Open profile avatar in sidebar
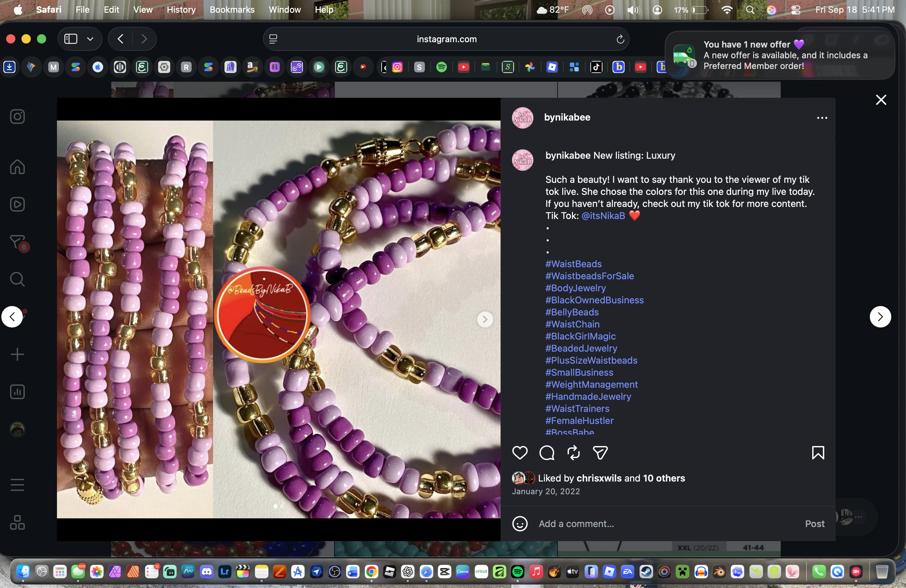 [x=17, y=429]
